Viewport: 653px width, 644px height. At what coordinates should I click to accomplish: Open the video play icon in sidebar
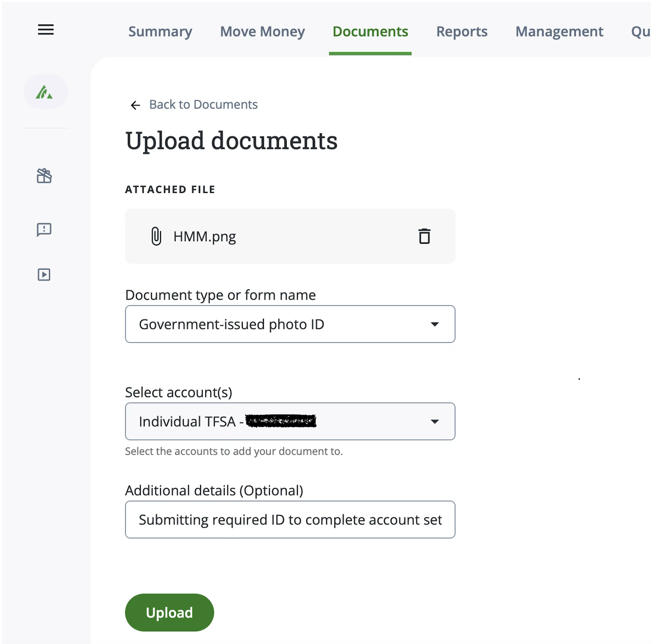click(44, 274)
